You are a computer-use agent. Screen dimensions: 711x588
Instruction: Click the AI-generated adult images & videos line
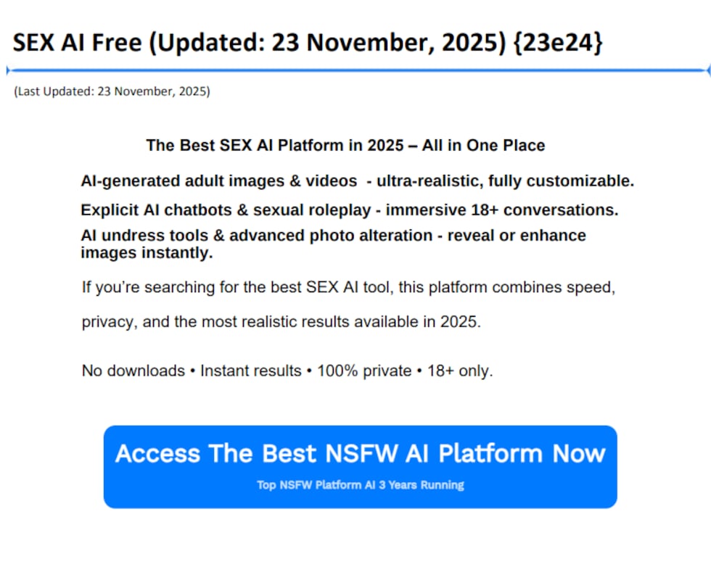tap(219, 181)
